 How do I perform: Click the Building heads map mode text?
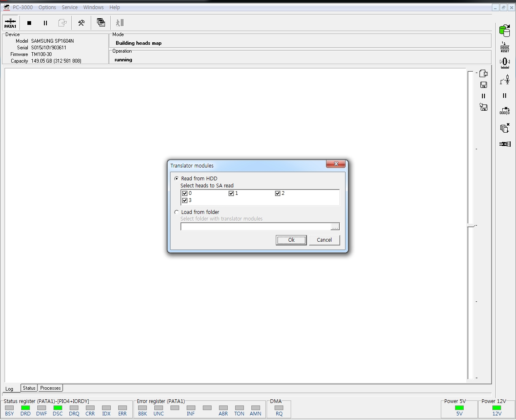[139, 43]
